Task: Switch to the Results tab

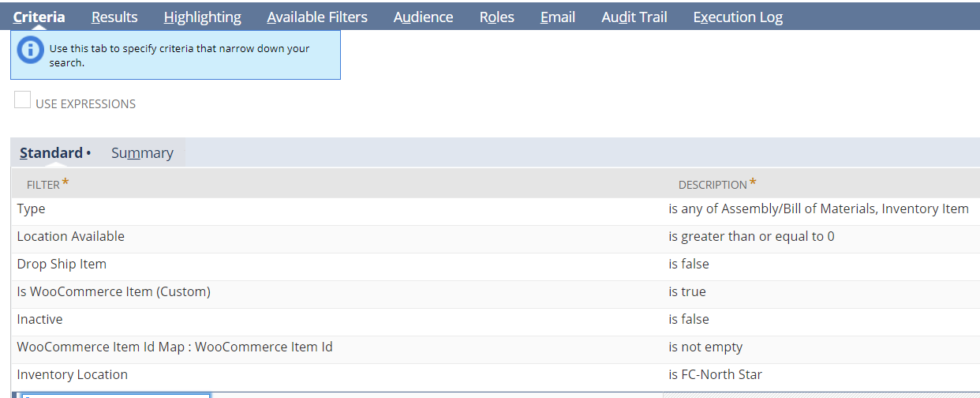Action: coord(114,17)
